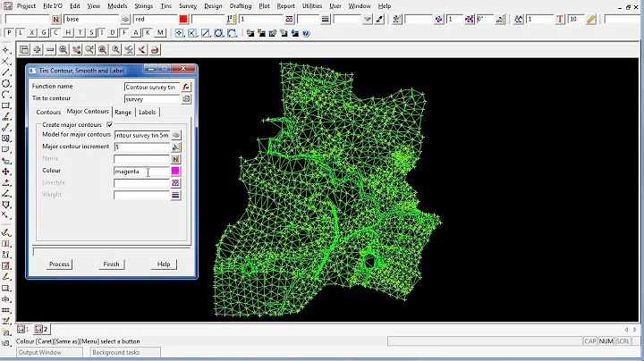This screenshot has width=644, height=361.
Task: Click the model layers icon beside 'base'
Action: point(125,20)
